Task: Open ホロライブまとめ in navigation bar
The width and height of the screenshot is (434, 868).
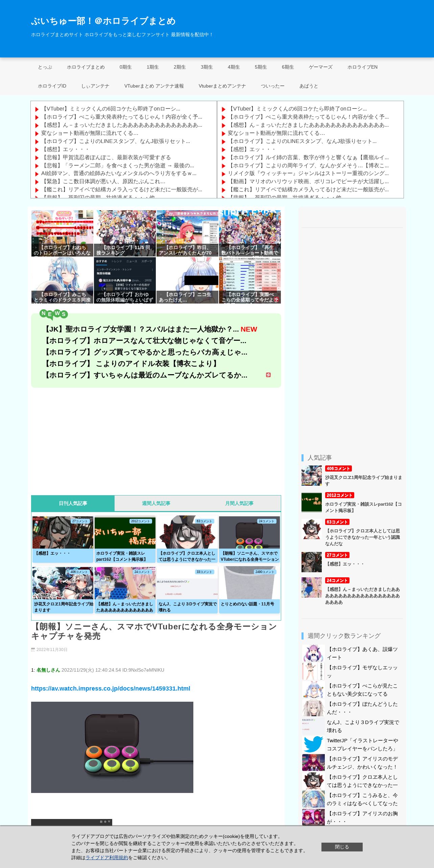Action: [86, 67]
